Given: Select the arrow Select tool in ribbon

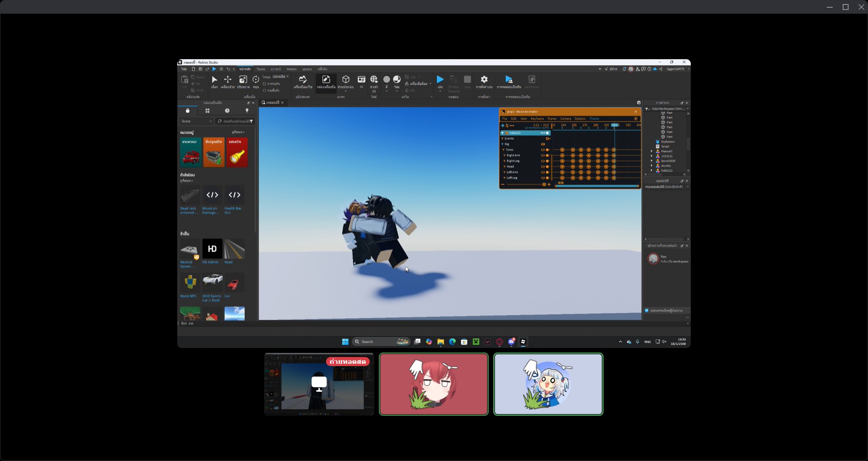Looking at the screenshot, I should [x=214, y=81].
